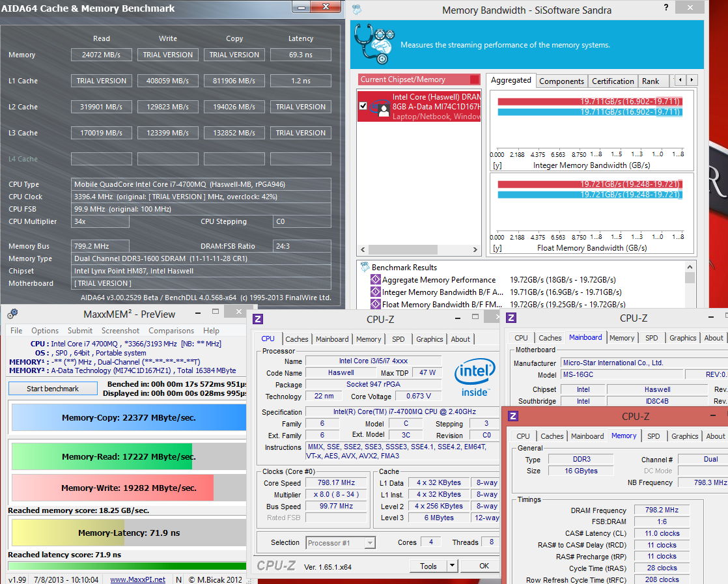728x584 pixels.
Task: Click the Z icon in CPU-Z Mainboard window
Action: (511, 318)
